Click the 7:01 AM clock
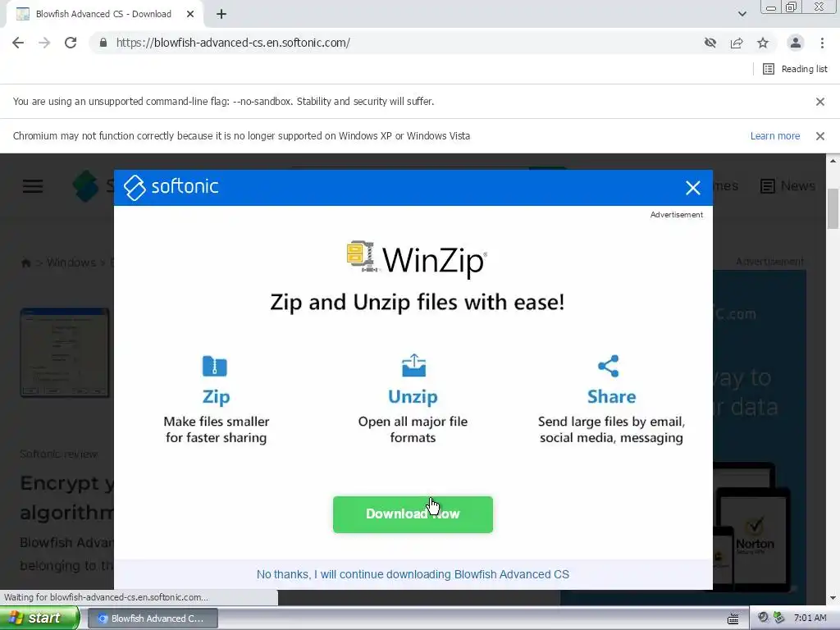This screenshot has height=630, width=840. pos(810,619)
